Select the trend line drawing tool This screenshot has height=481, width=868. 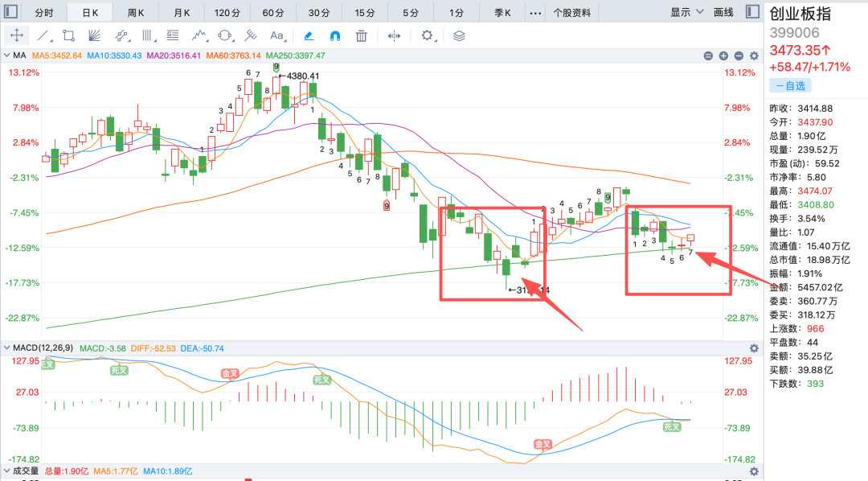[43, 36]
